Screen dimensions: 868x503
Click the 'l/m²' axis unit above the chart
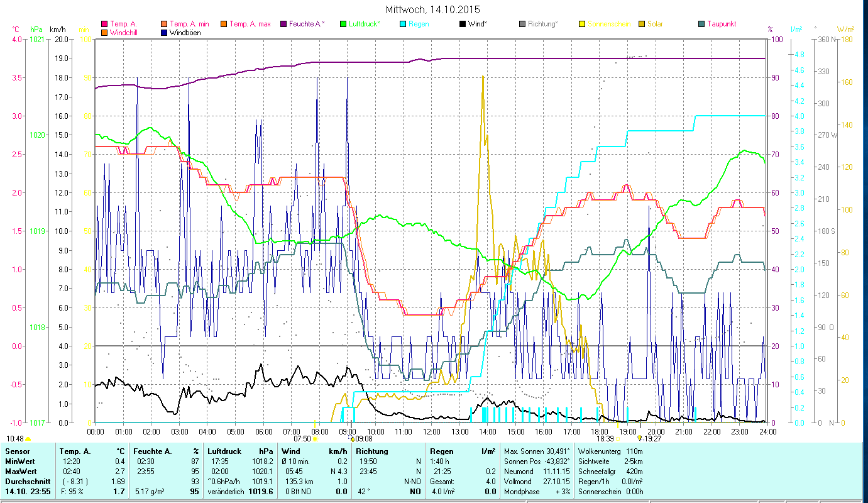pyautogui.click(x=796, y=30)
